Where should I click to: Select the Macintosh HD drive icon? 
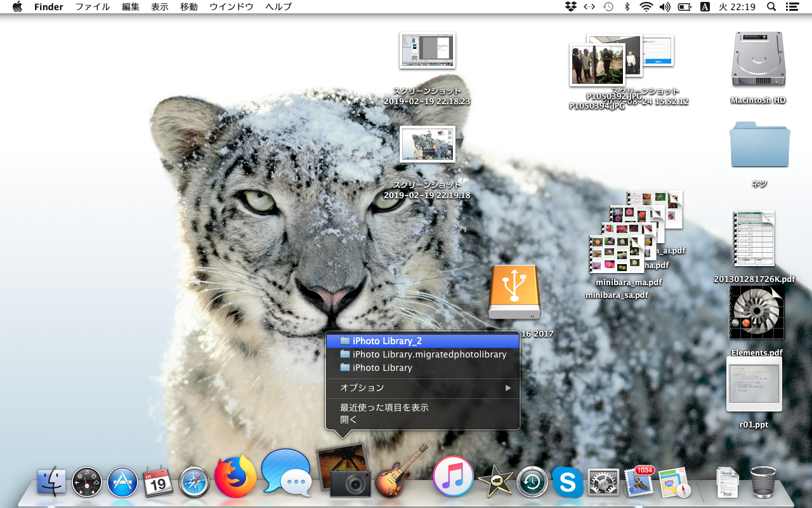758,60
